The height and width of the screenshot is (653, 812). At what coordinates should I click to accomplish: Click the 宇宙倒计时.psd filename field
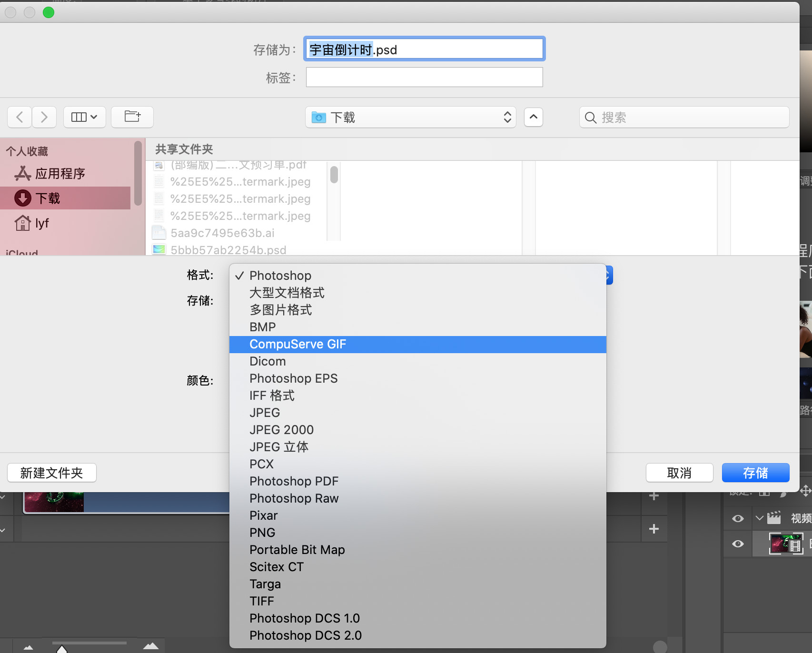[x=424, y=49]
